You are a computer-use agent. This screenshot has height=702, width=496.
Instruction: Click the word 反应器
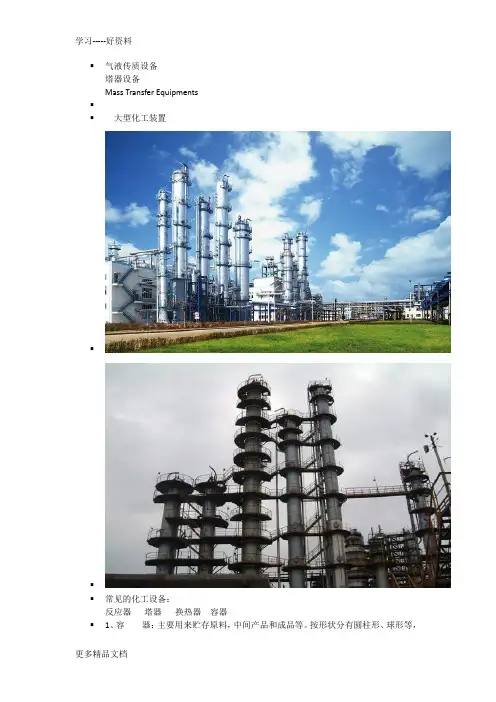[118, 612]
